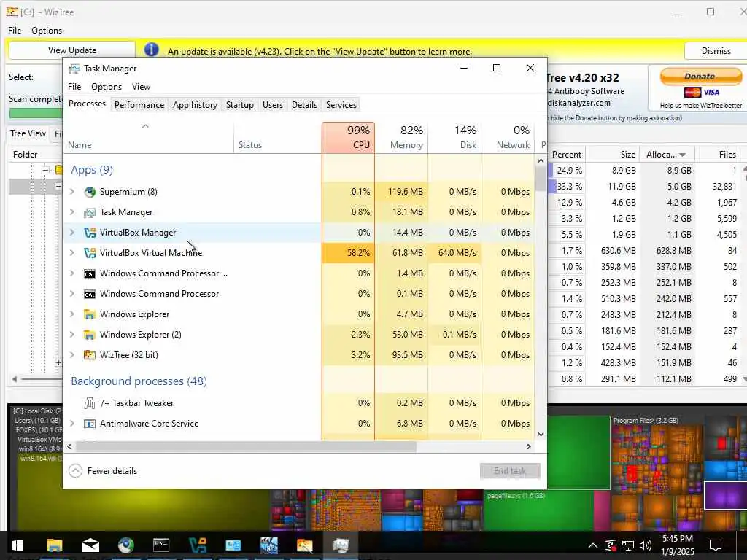Sort processes by the Memory column
747x560 pixels.
[x=402, y=138]
